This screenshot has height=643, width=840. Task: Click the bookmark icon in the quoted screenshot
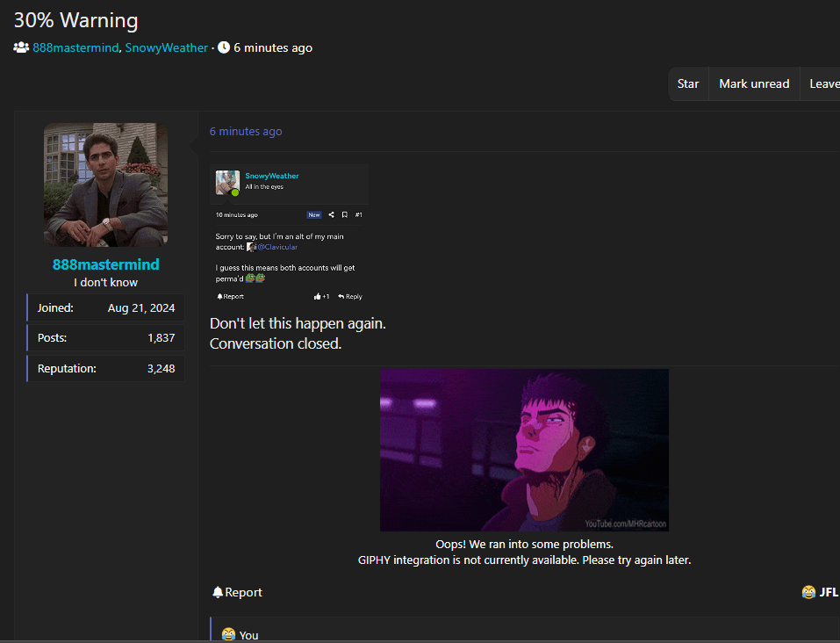(344, 214)
